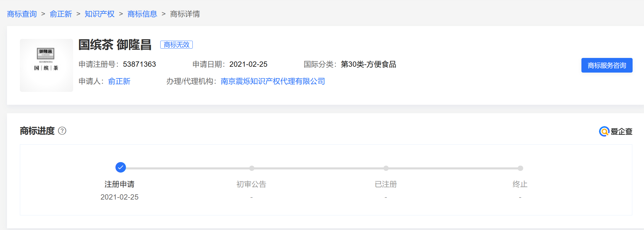
Task: Click application date 2021-02-25 in header
Action: coord(248,64)
